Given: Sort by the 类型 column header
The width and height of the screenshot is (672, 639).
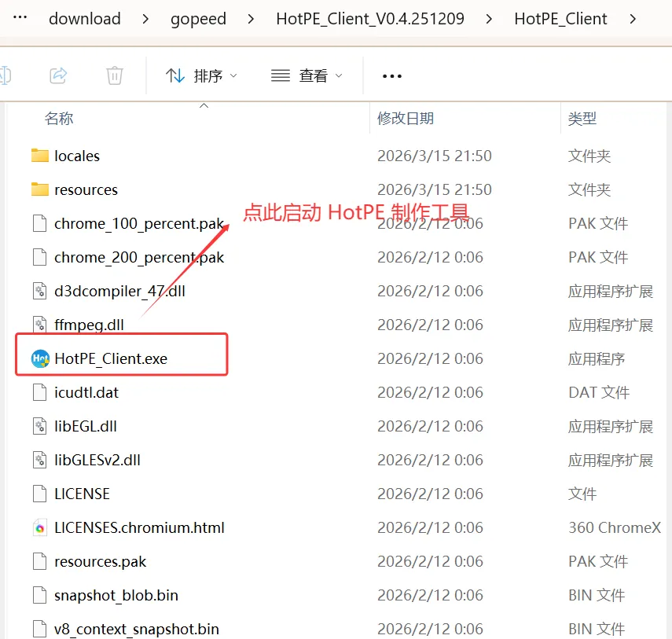Looking at the screenshot, I should [x=582, y=118].
